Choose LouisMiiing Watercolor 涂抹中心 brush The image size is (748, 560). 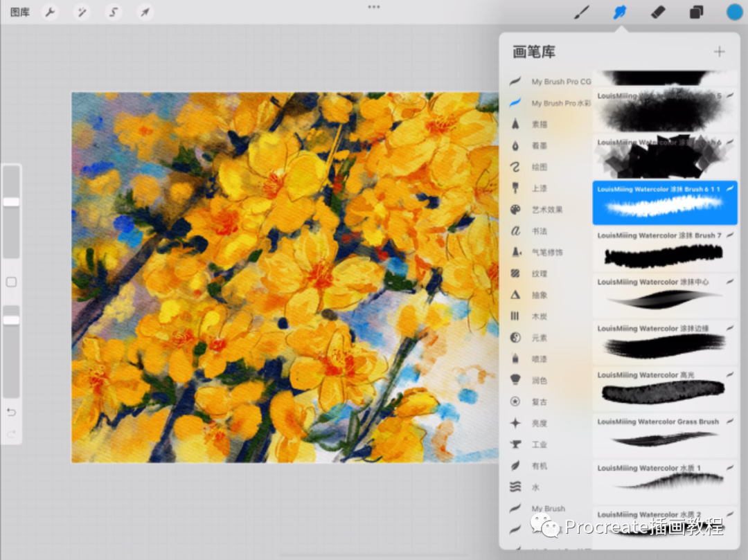[x=664, y=296]
